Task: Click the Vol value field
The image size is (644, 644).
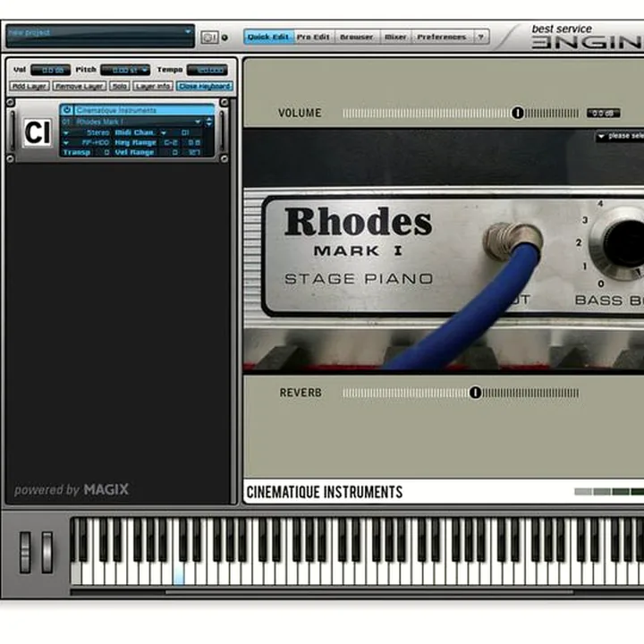Action: (x=50, y=71)
